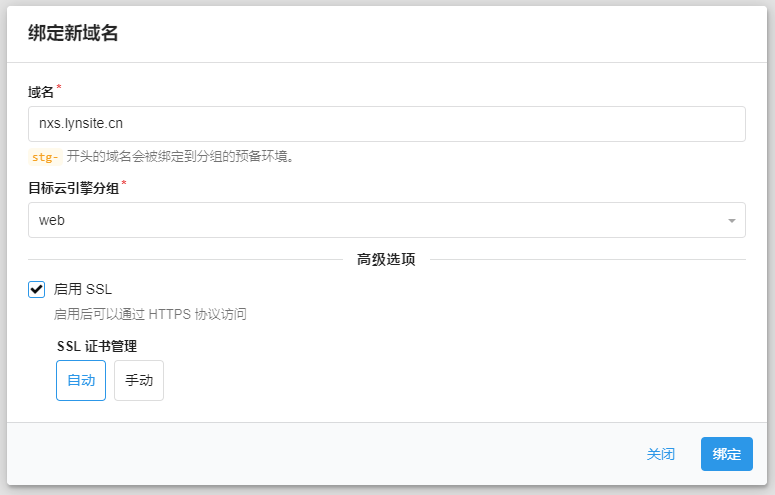Viewport: 775px width, 495px height.
Task: Click the stg- code tag
Action: (x=45, y=156)
